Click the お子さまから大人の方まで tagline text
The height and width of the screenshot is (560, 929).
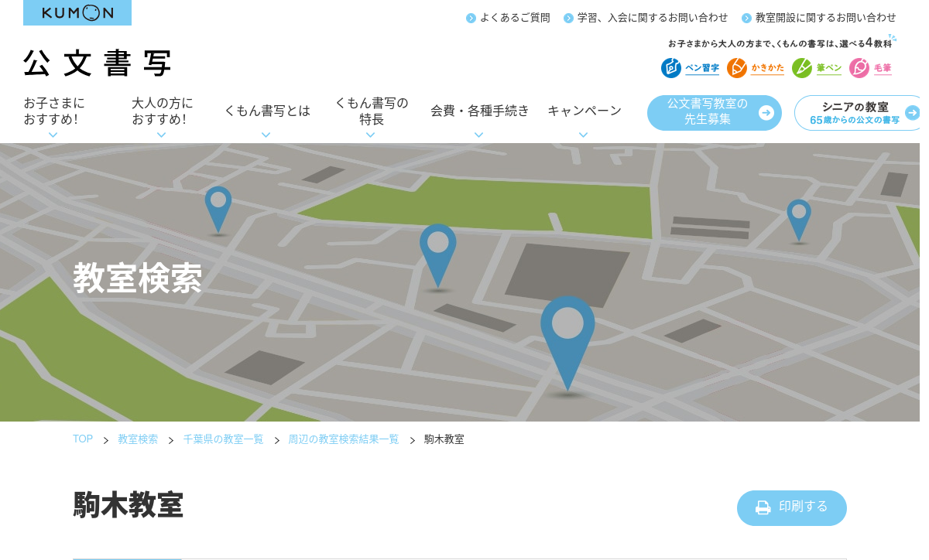[x=780, y=43]
